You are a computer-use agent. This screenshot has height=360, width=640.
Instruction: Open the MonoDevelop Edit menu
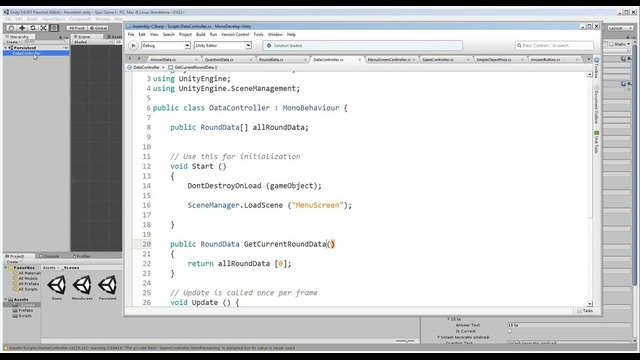[142, 35]
